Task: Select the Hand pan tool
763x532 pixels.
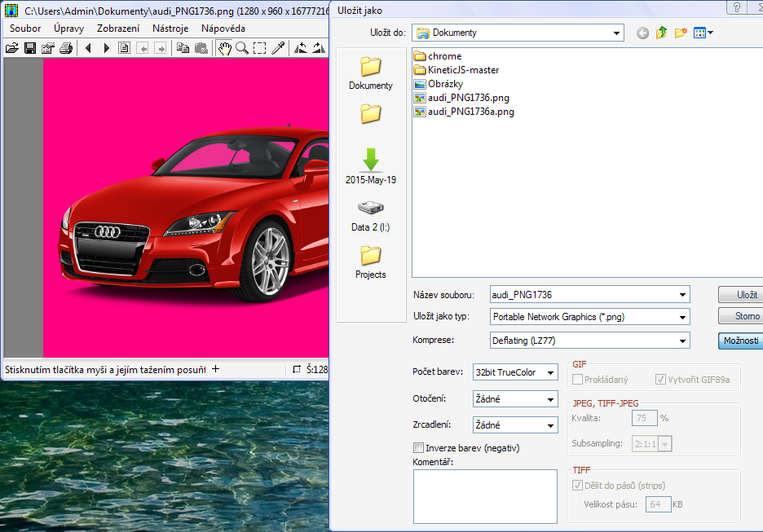Action: pyautogui.click(x=224, y=47)
